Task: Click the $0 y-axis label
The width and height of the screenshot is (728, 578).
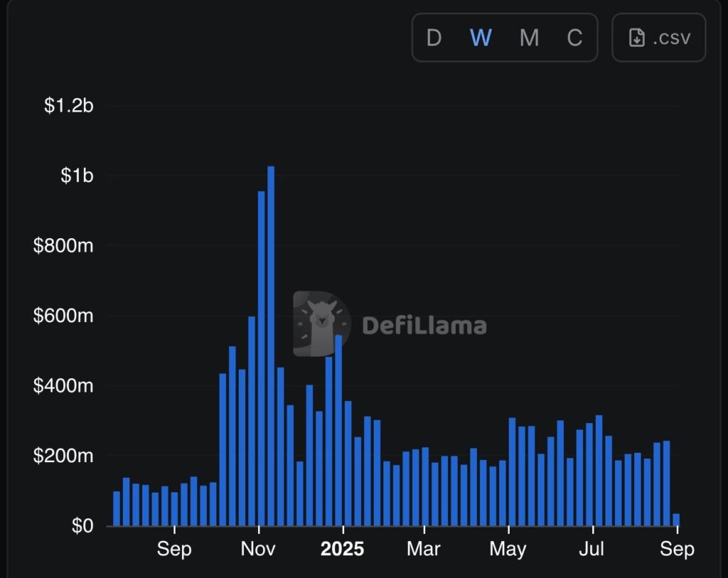Action: click(x=82, y=525)
